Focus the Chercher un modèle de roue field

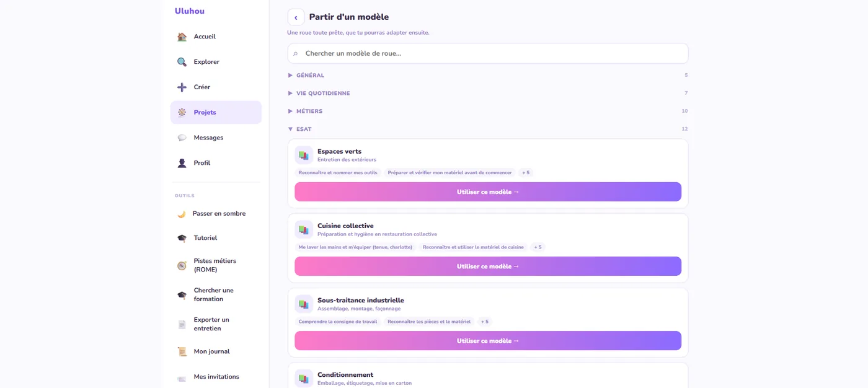point(488,53)
